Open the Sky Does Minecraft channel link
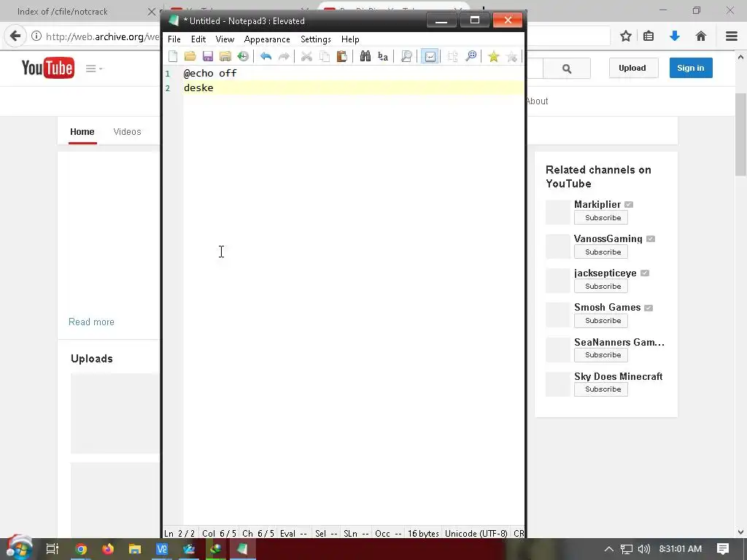 click(619, 376)
